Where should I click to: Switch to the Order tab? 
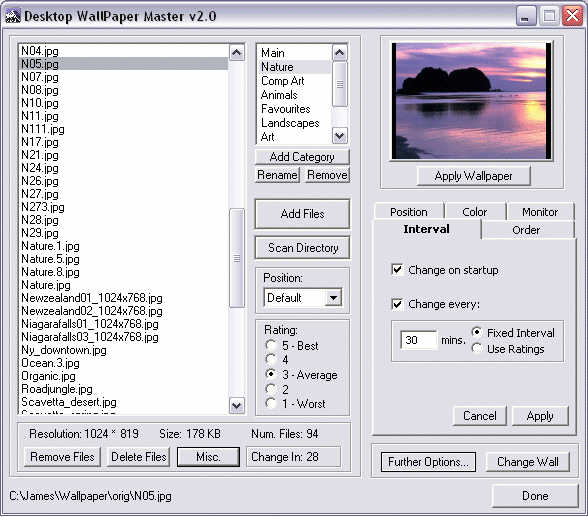526,230
